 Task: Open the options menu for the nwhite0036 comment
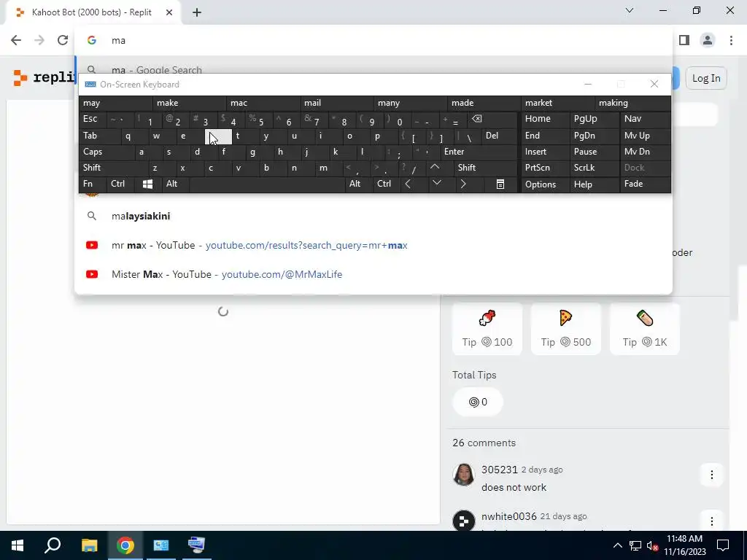[x=712, y=521]
